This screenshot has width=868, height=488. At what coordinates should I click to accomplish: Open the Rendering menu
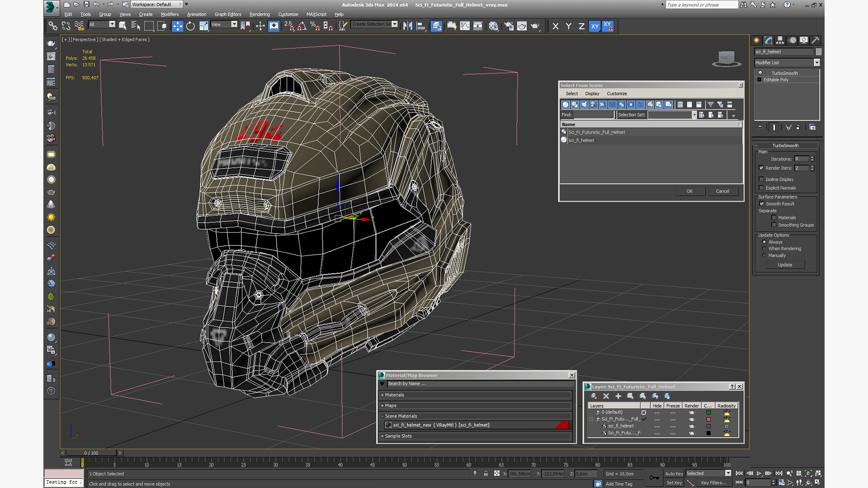click(x=259, y=14)
